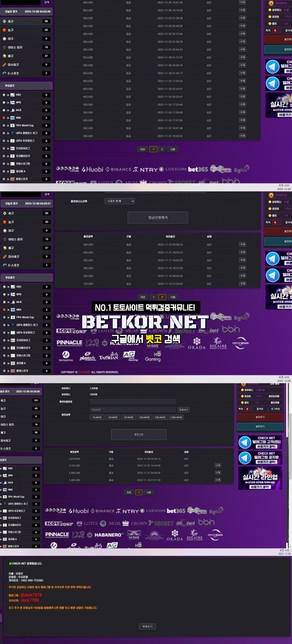The image size is (292, 644).
Task: Open page 2 below the 2023-11-22 18:45:53 row
Action: point(162,149)
